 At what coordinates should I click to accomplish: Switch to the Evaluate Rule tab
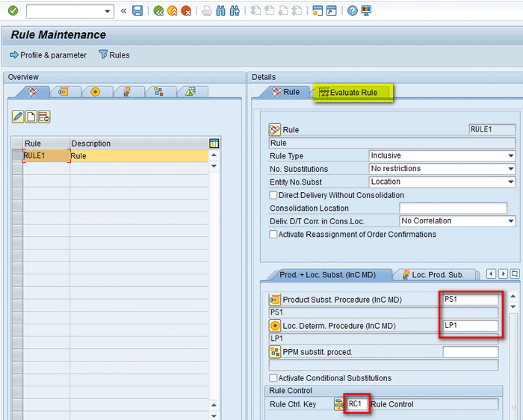(x=353, y=93)
